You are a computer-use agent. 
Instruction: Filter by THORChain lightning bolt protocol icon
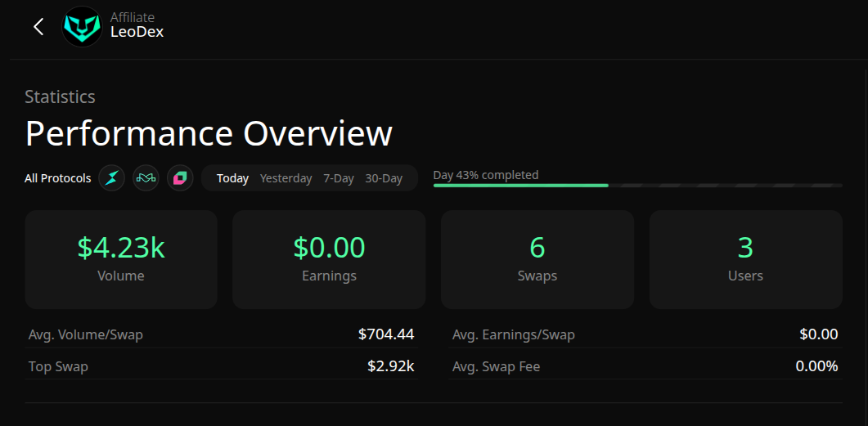point(112,177)
